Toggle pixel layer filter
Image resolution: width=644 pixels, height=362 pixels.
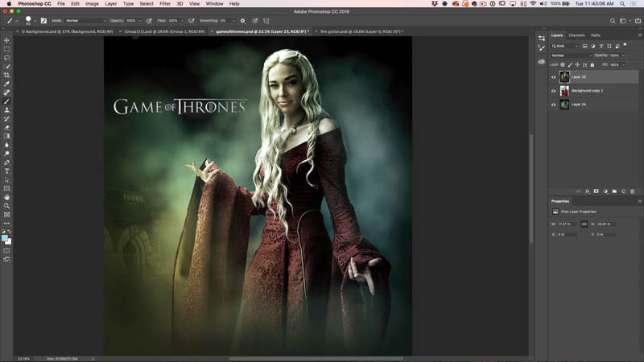click(x=585, y=46)
